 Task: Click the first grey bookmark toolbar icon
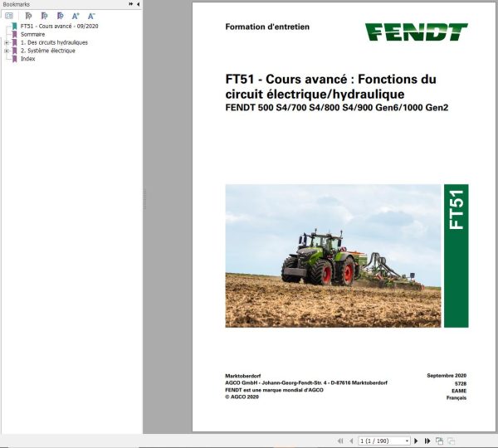point(28,16)
